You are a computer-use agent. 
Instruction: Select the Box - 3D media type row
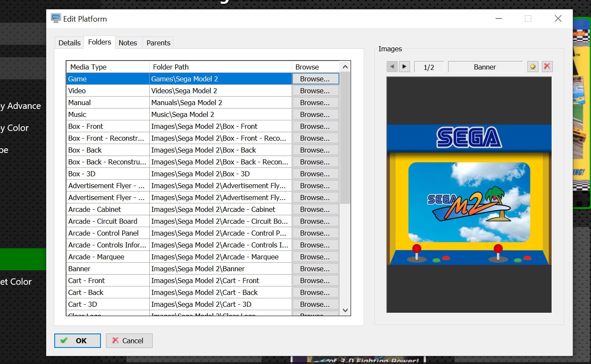pos(108,174)
